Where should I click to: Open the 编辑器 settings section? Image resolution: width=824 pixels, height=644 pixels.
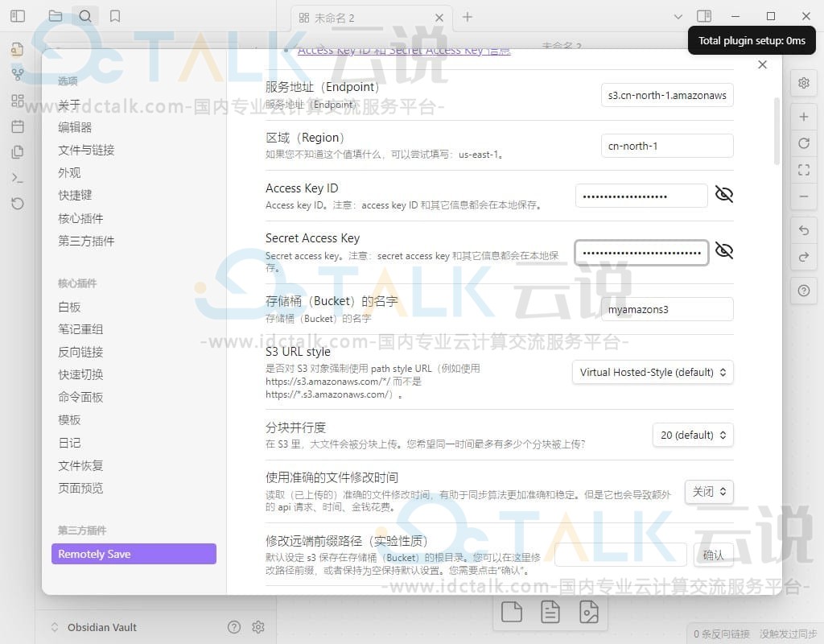[x=75, y=127]
